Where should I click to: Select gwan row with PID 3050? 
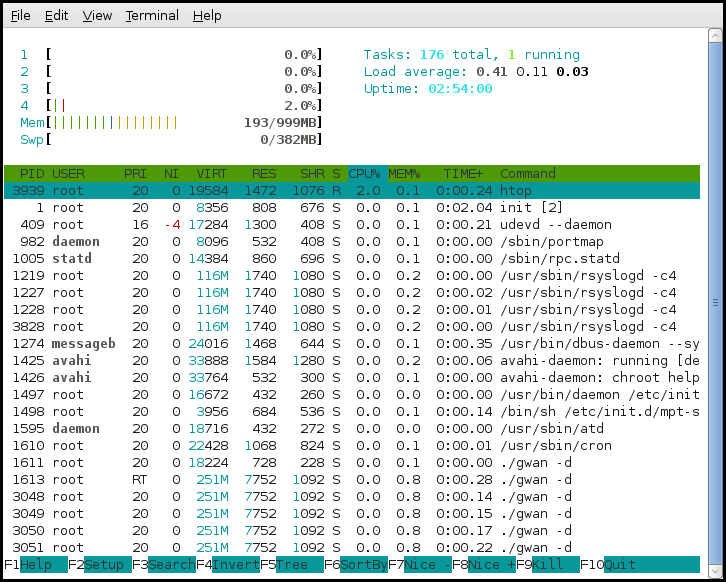352,531
